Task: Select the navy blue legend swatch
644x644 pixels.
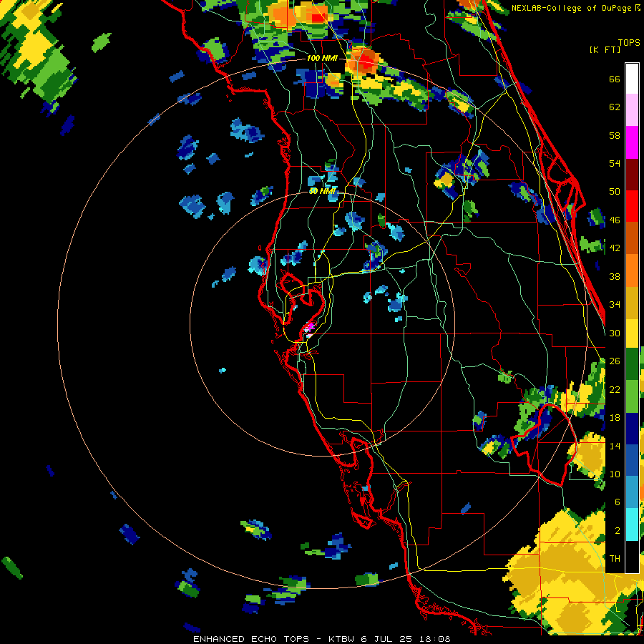Action: (x=632, y=429)
